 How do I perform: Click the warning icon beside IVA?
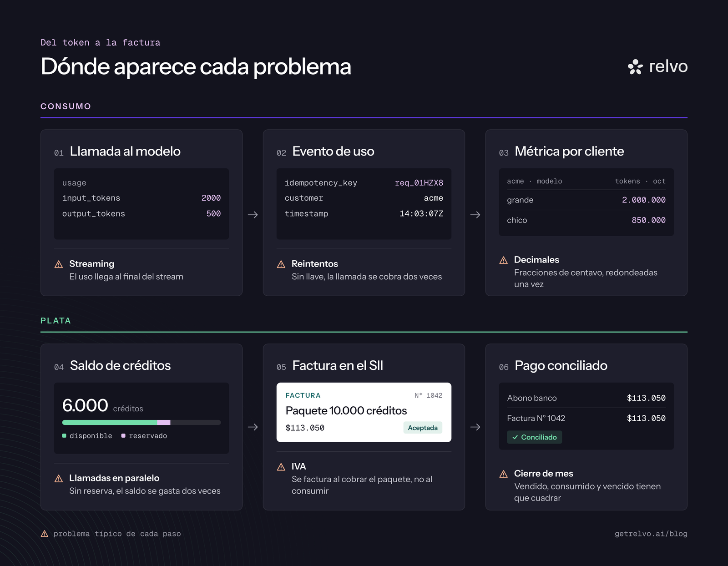(281, 467)
